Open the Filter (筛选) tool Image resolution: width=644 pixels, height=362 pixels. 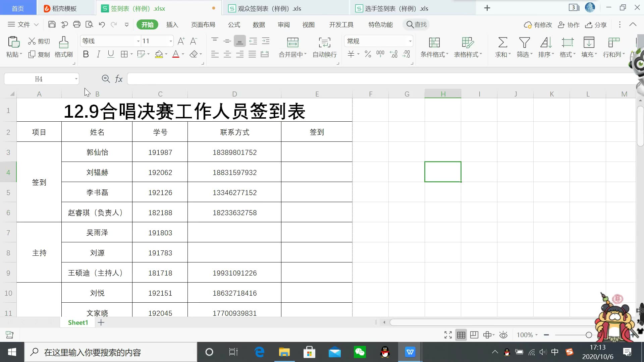click(523, 47)
